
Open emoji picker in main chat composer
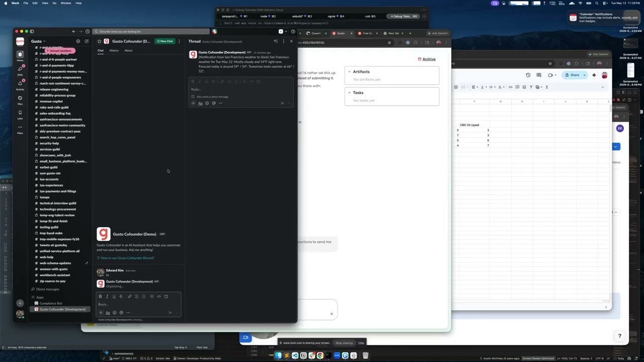pyautogui.click(x=114, y=313)
